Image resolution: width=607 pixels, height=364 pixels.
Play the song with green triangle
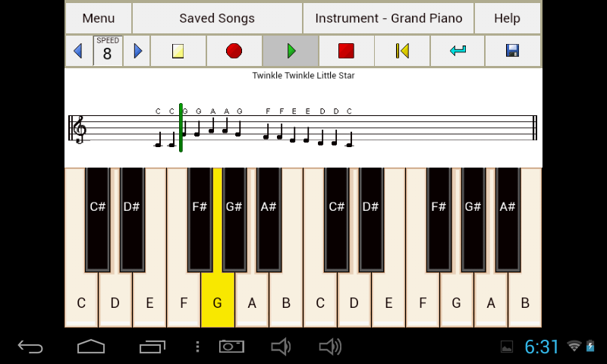coord(291,51)
